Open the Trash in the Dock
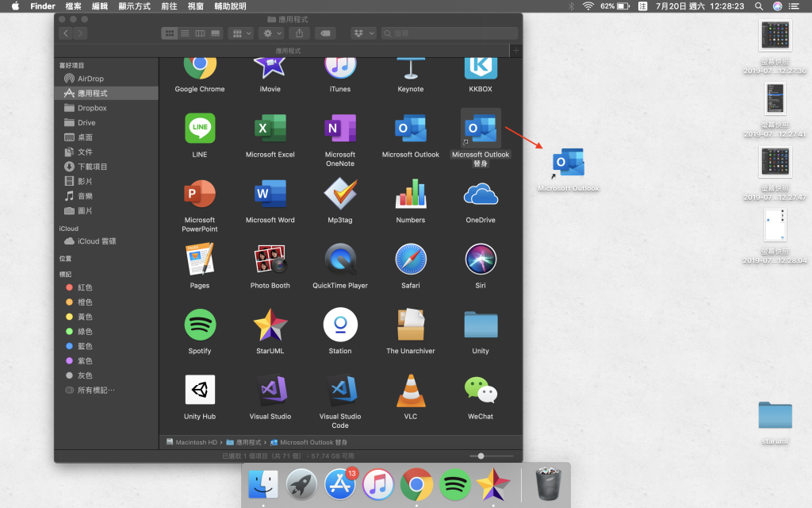The height and width of the screenshot is (508, 812). click(549, 484)
